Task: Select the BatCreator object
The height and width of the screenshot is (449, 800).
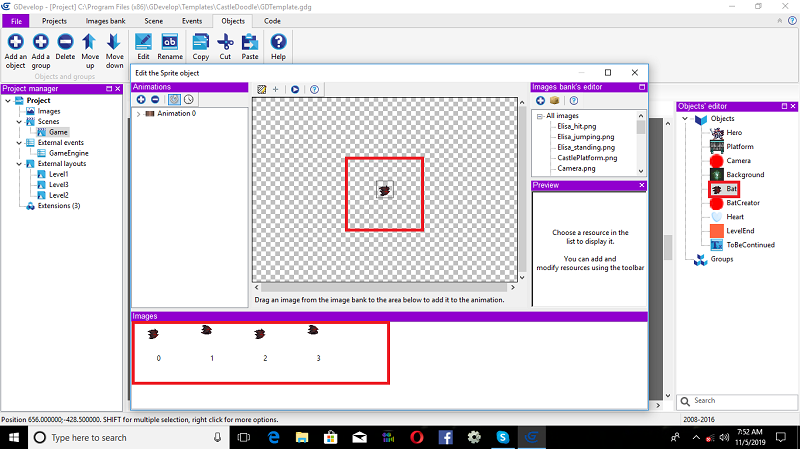Action: coord(743,203)
